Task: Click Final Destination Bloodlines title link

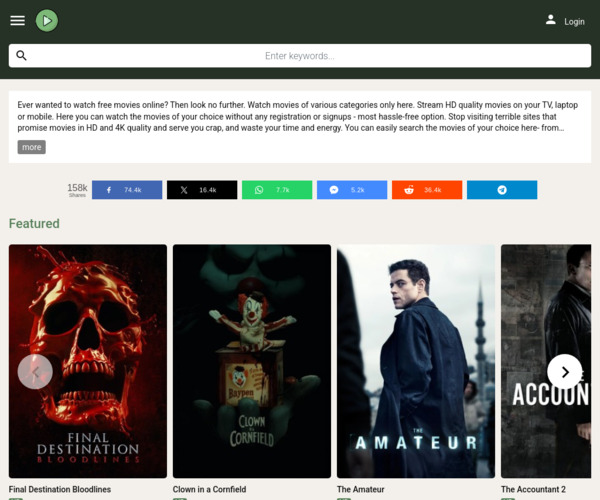Action: 60,489
